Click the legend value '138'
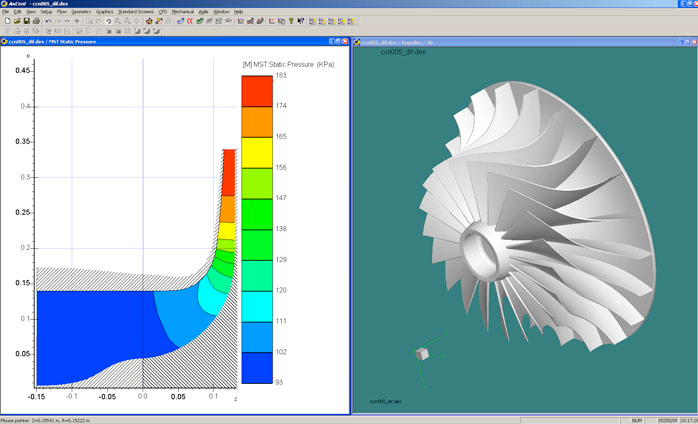This screenshot has width=698, height=424. 281,229
